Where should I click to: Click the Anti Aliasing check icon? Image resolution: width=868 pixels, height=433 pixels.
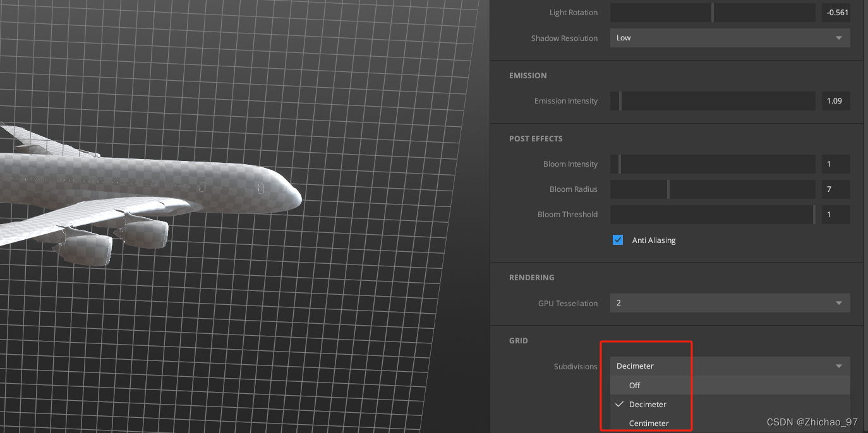pyautogui.click(x=617, y=240)
